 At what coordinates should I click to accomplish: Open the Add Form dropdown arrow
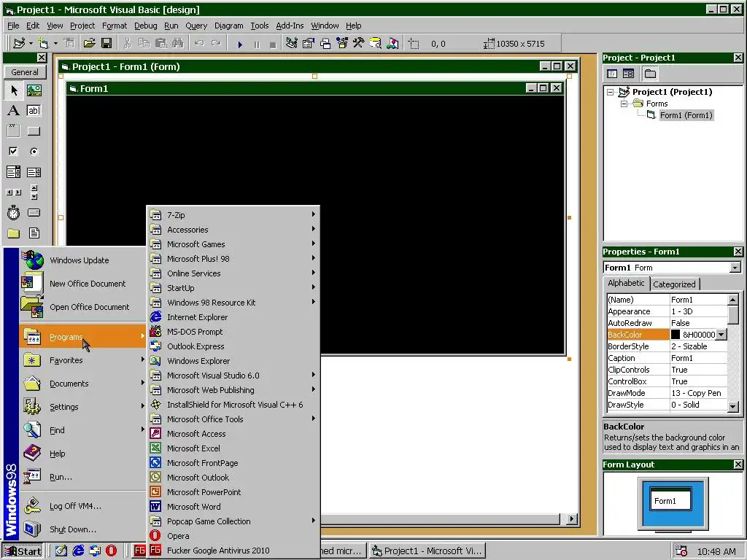tap(55, 44)
